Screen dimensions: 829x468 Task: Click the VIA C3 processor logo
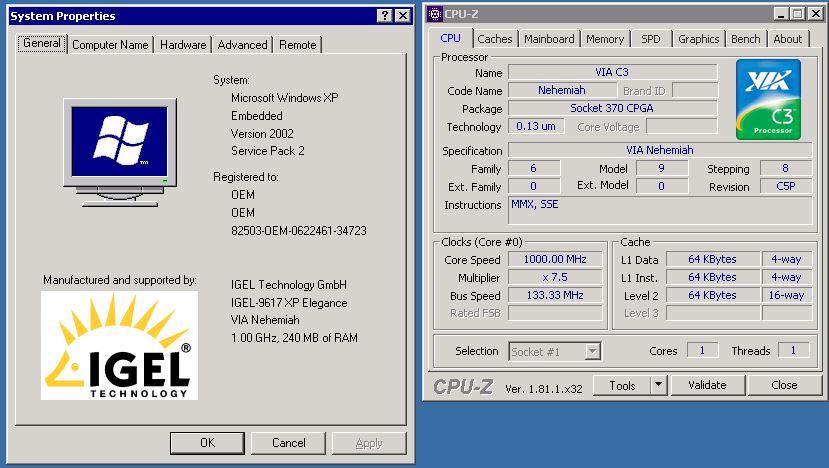[768, 99]
